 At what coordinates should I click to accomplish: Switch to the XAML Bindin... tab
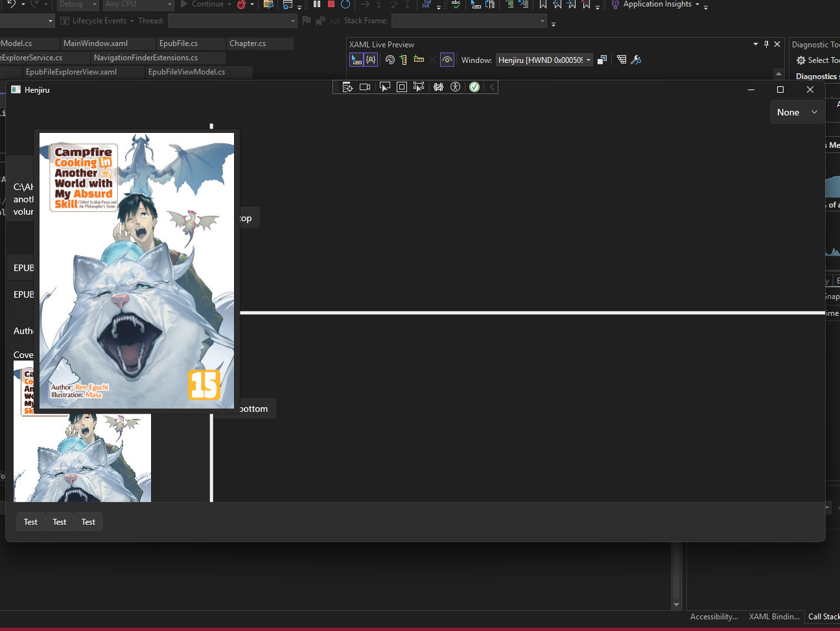(774, 617)
